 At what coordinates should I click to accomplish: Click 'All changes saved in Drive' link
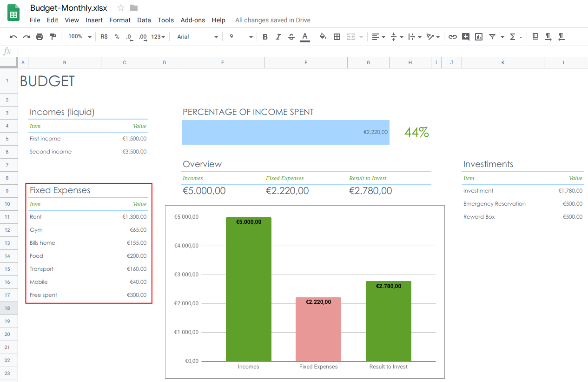click(x=273, y=20)
